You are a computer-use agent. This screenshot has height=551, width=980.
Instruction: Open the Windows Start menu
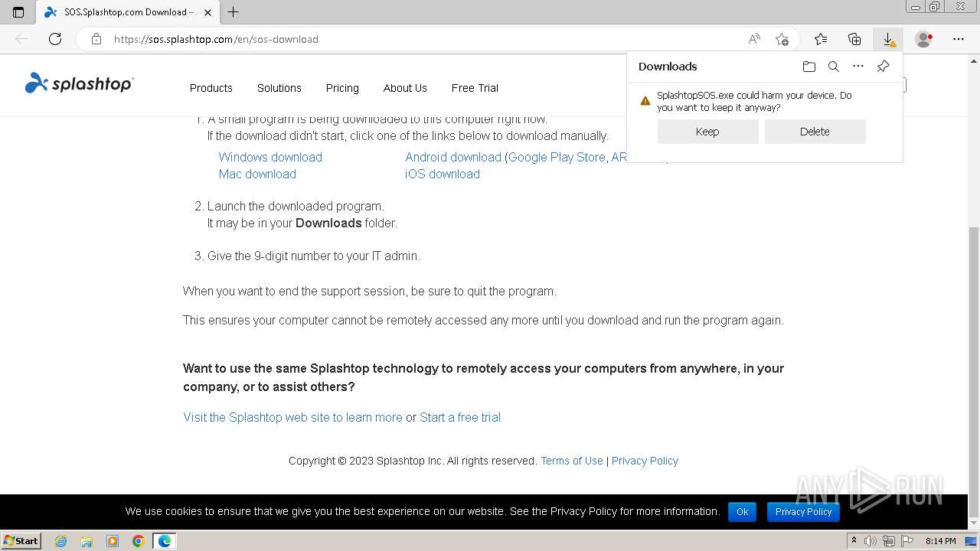point(21,541)
